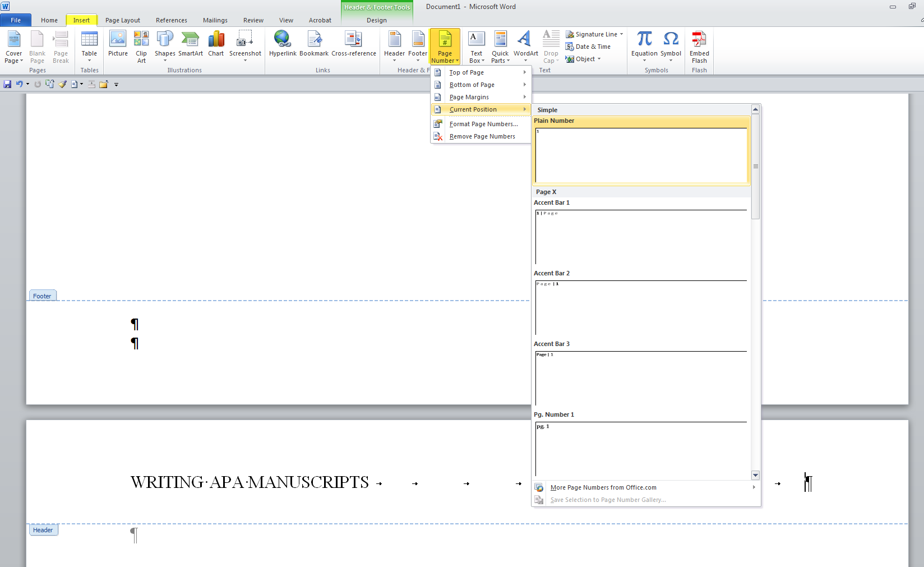Viewport: 924px width, 567px height.
Task: Switch to the Home tab
Action: click(x=49, y=20)
